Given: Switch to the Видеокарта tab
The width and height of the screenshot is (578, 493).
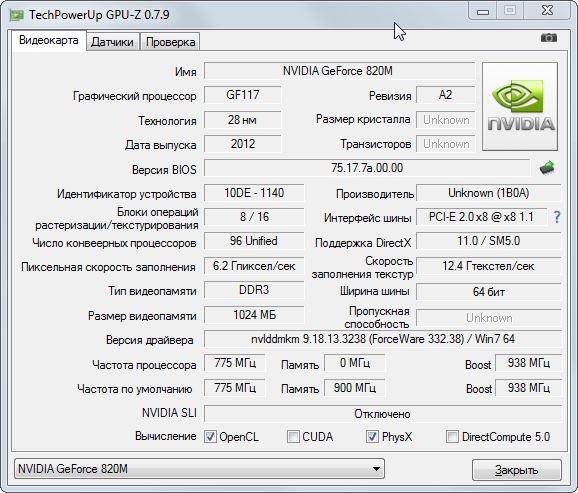Looking at the screenshot, I should 49,40.
